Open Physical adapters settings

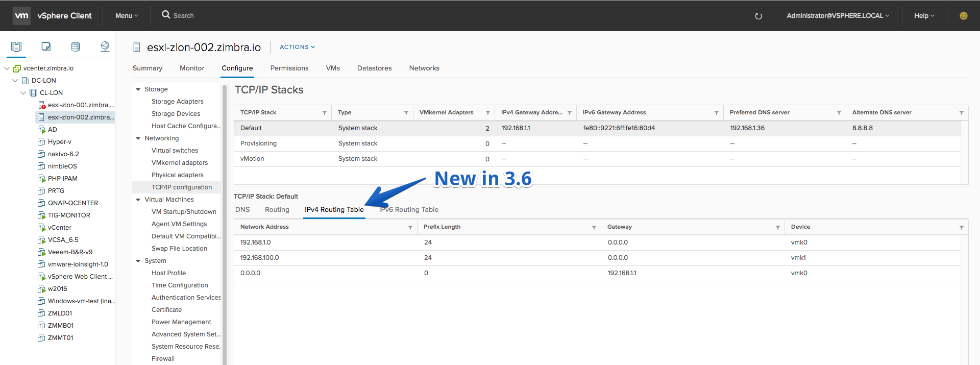[177, 175]
